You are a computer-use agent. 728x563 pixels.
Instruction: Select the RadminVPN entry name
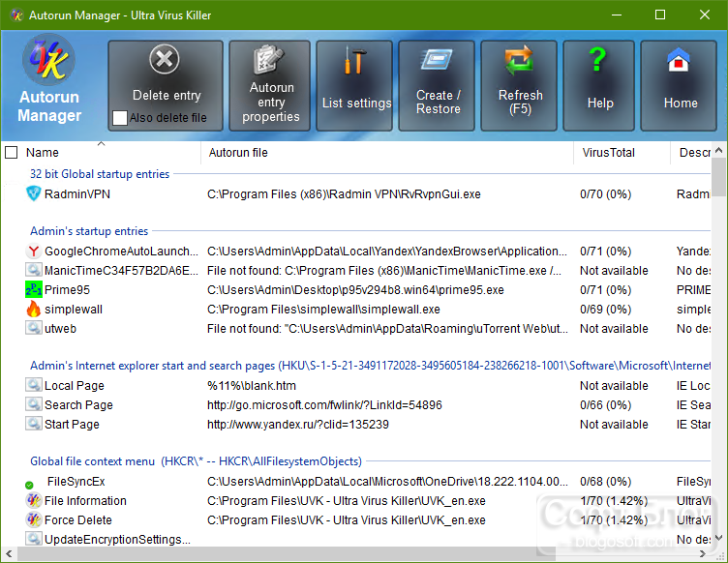[77, 193]
